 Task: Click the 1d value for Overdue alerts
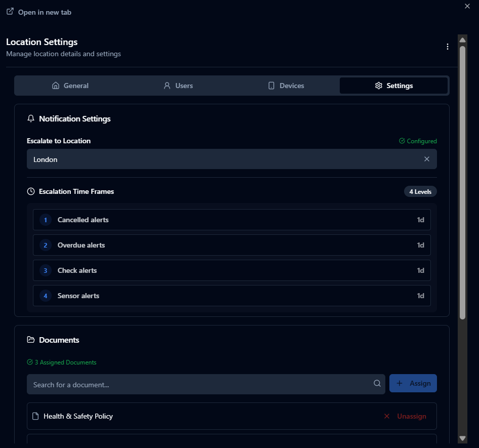pyautogui.click(x=420, y=245)
